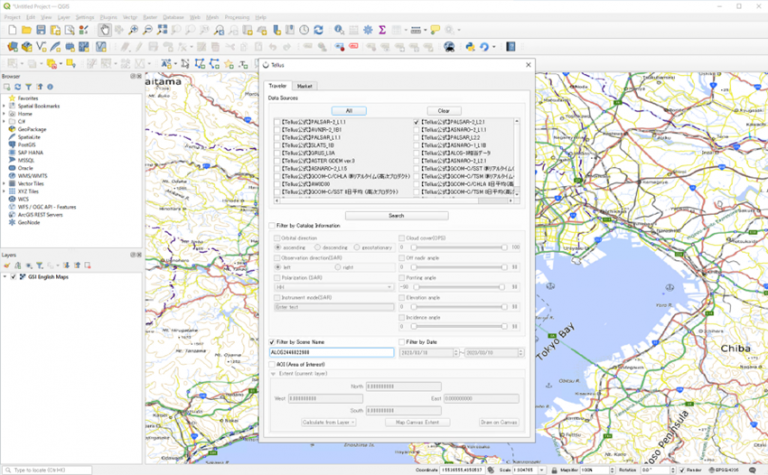Open Data Source Manager icon

point(12,47)
